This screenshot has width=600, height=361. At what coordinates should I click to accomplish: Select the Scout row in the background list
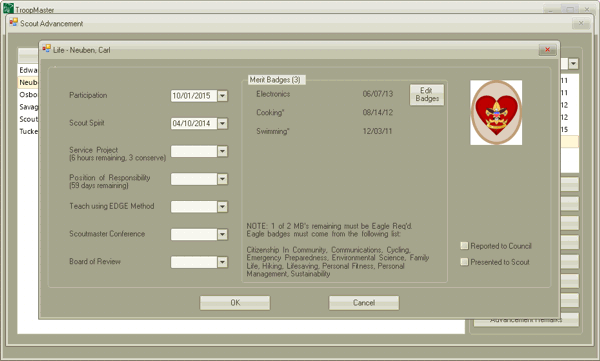[28, 119]
